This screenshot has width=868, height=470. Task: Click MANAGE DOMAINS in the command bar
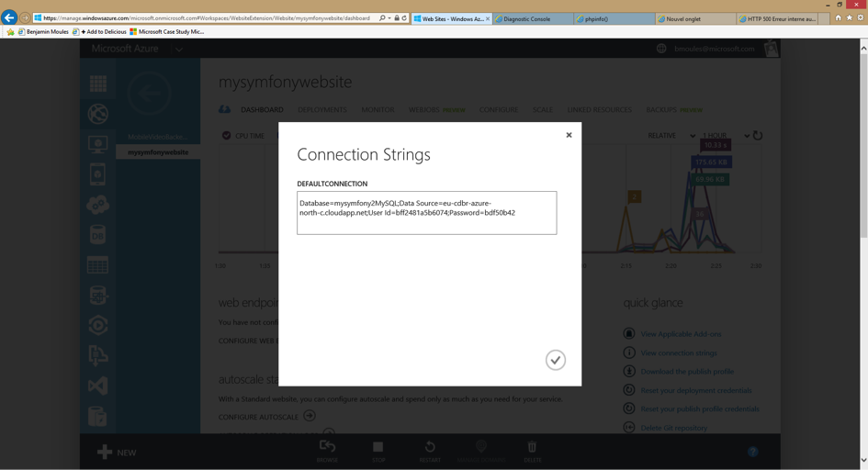pos(481,451)
